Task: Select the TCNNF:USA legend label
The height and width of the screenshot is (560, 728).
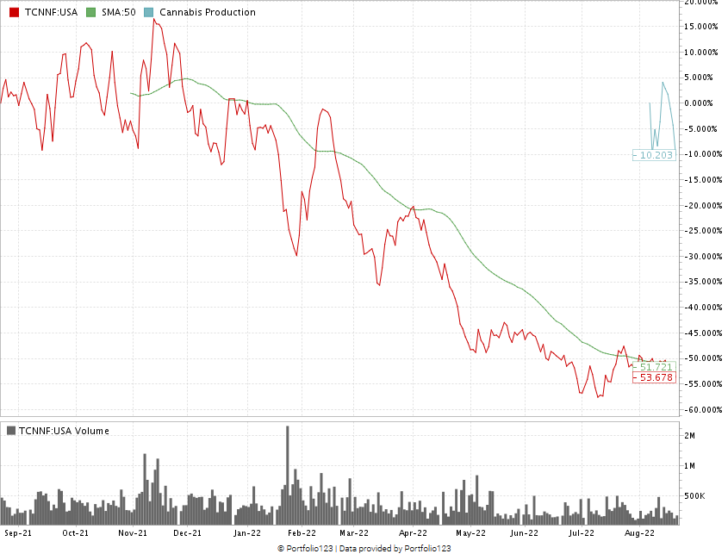Action: point(51,13)
